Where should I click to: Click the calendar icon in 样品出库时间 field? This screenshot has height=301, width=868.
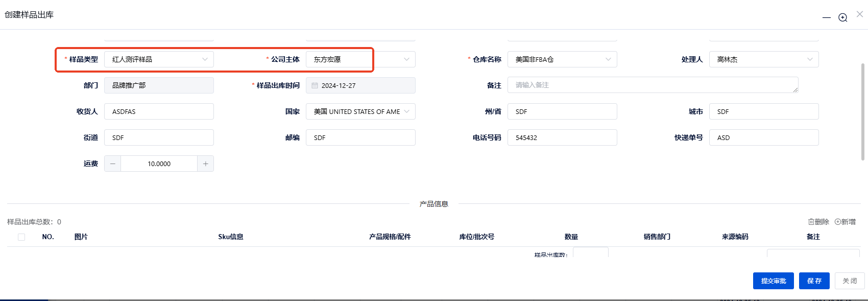click(315, 85)
